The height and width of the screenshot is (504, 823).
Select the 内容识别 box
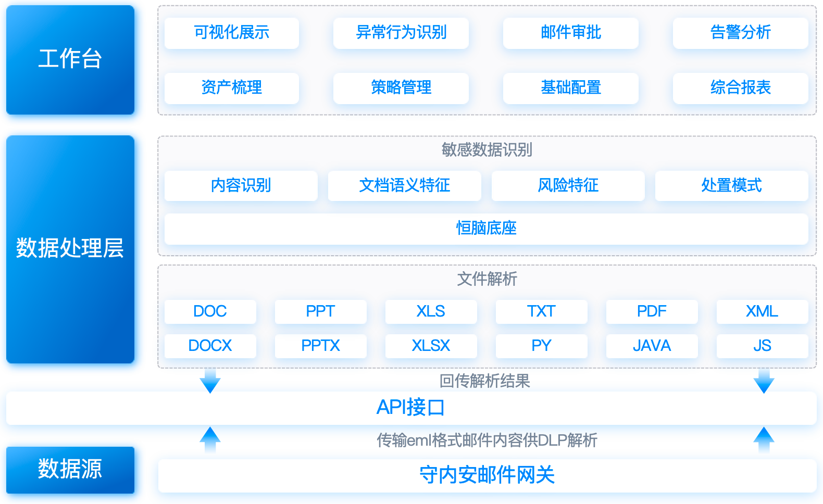[x=241, y=186]
